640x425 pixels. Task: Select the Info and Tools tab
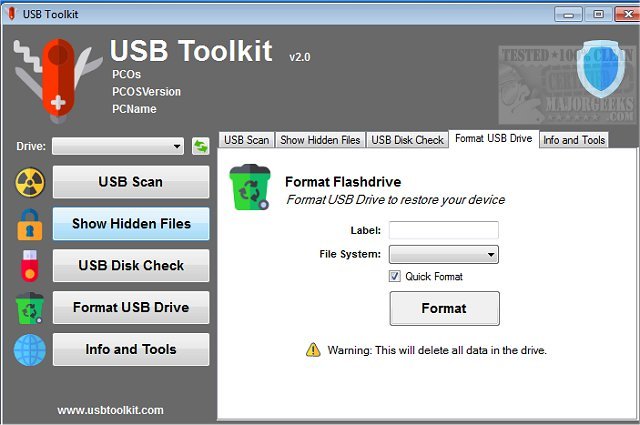(x=574, y=140)
